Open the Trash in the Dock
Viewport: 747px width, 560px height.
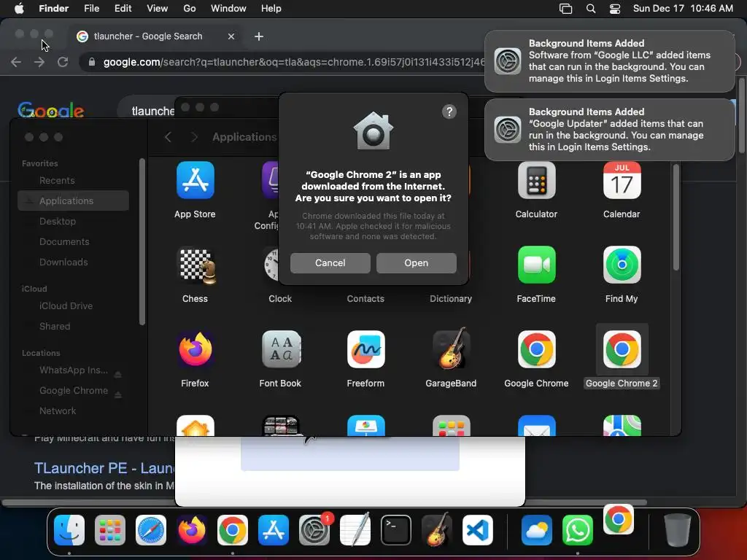[x=678, y=530]
